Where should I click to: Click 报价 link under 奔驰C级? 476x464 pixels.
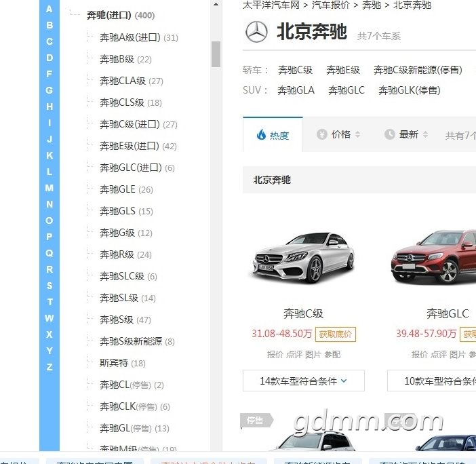coord(275,354)
